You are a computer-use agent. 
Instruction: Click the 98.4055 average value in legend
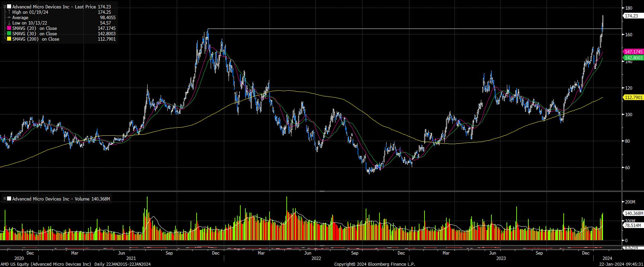coord(108,17)
